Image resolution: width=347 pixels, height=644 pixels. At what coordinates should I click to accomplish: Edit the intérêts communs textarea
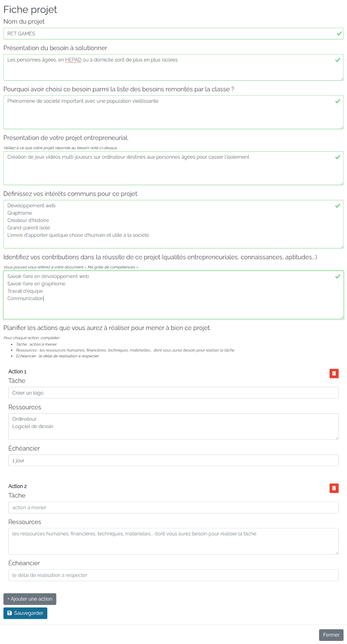(169, 226)
